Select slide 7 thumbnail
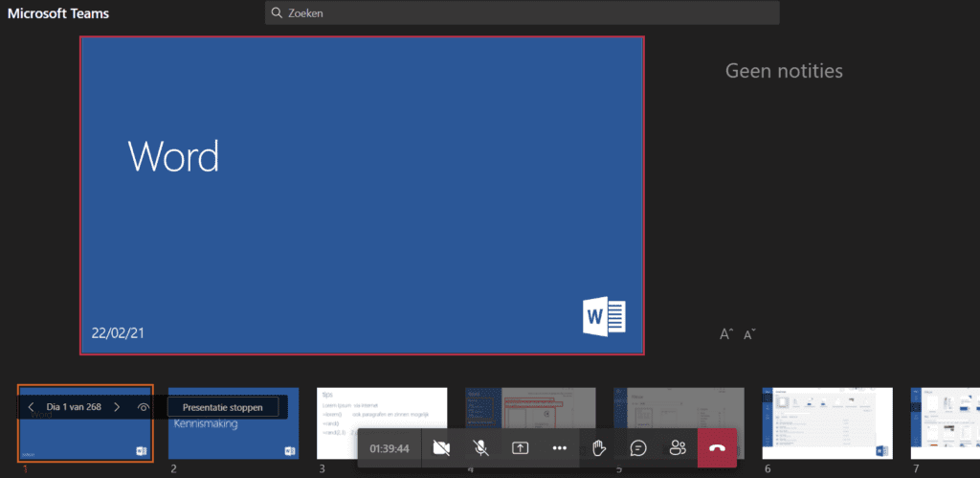This screenshot has height=478, width=980. click(945, 423)
